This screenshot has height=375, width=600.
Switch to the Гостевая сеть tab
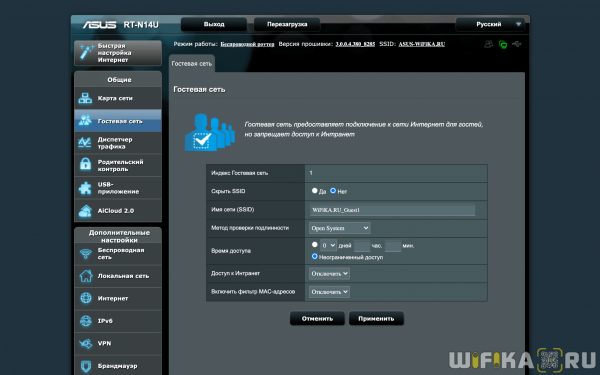click(192, 64)
